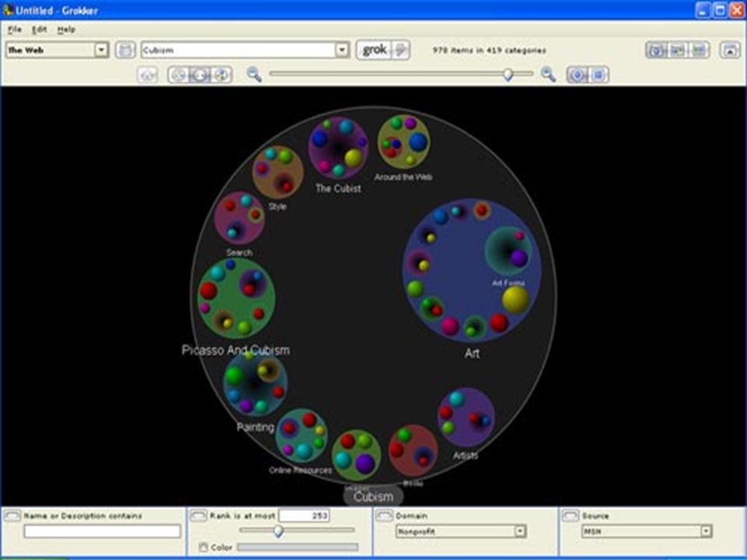Open the File menu
Viewport: 747px width, 560px height.
point(14,30)
